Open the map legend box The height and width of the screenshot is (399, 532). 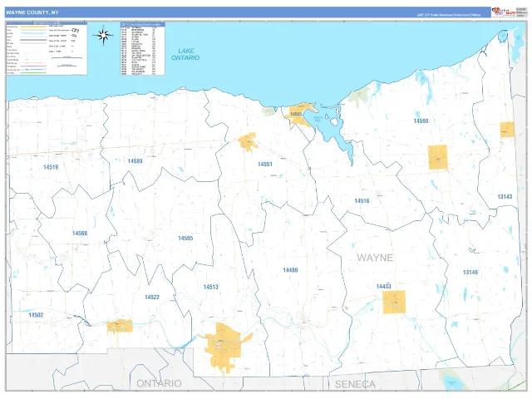click(47, 48)
